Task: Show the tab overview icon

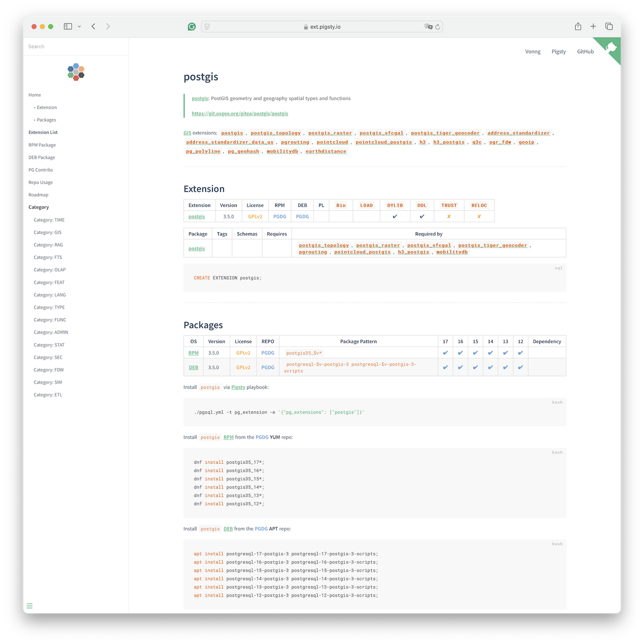Action: pyautogui.click(x=609, y=26)
